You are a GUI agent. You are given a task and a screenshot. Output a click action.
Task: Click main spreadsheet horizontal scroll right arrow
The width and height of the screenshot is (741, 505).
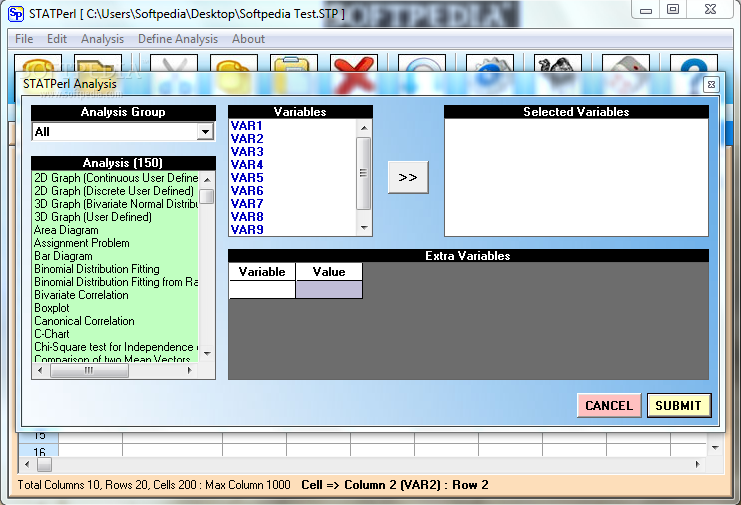click(x=698, y=465)
